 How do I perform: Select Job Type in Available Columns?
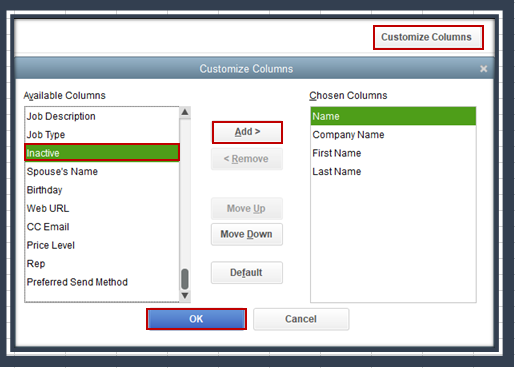[102, 135]
